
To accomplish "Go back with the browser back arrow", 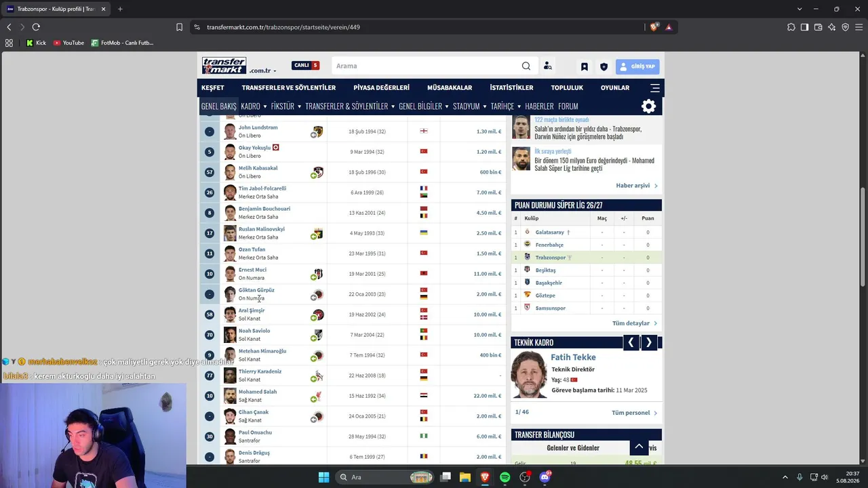I will coord(9,27).
